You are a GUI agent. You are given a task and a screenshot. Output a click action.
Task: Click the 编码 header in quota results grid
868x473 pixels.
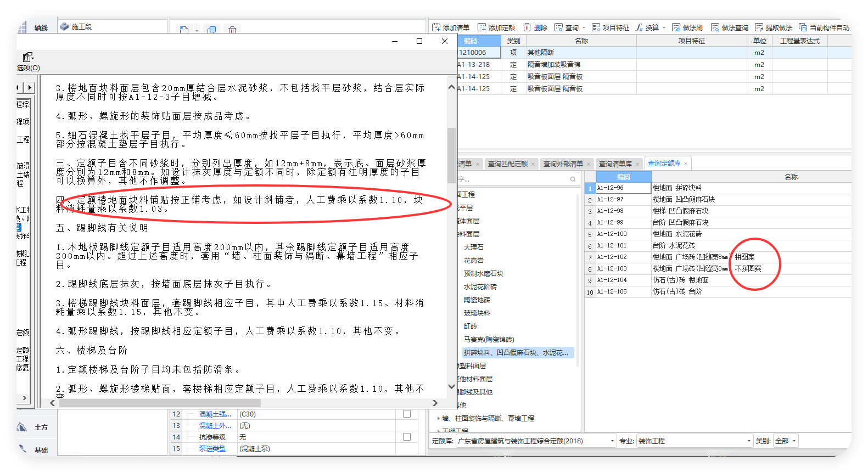pyautogui.click(x=623, y=177)
